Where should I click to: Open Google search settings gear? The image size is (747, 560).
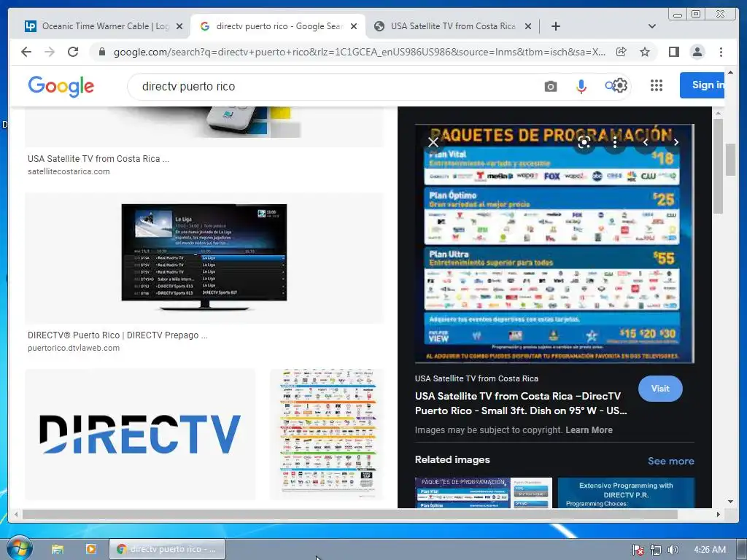pyautogui.click(x=620, y=86)
